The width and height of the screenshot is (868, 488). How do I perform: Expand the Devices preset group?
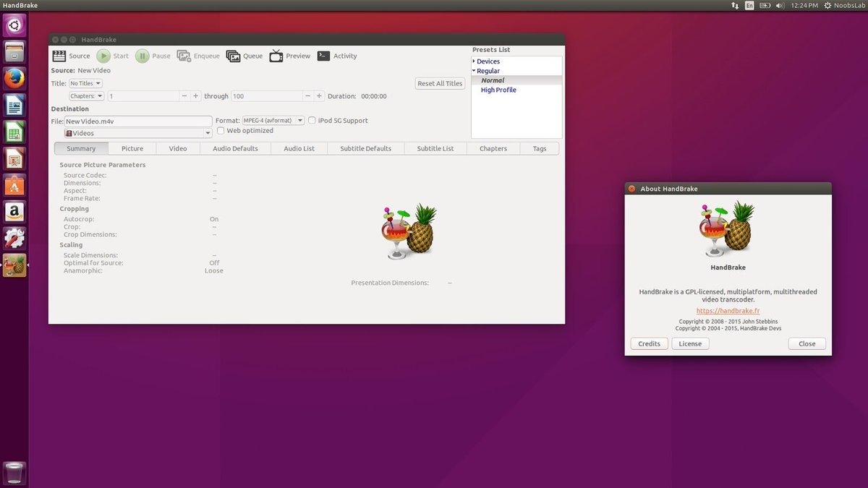point(474,61)
